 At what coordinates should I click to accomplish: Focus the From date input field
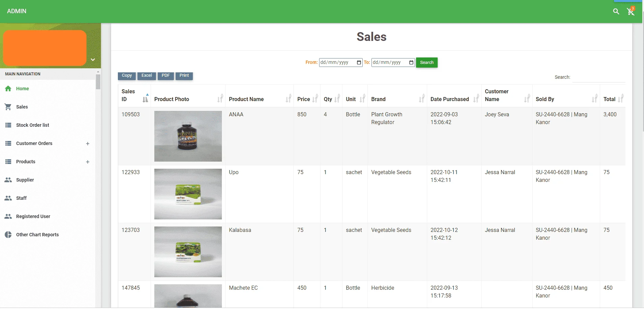point(340,63)
